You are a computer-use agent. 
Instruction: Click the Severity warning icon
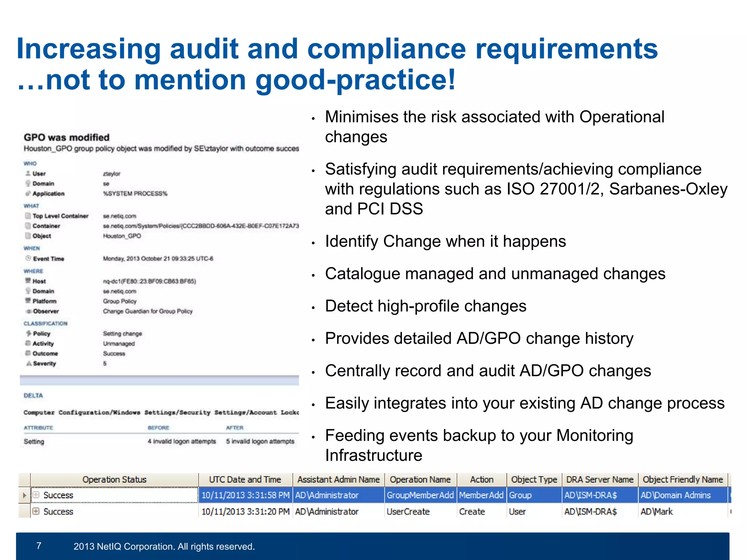point(28,363)
